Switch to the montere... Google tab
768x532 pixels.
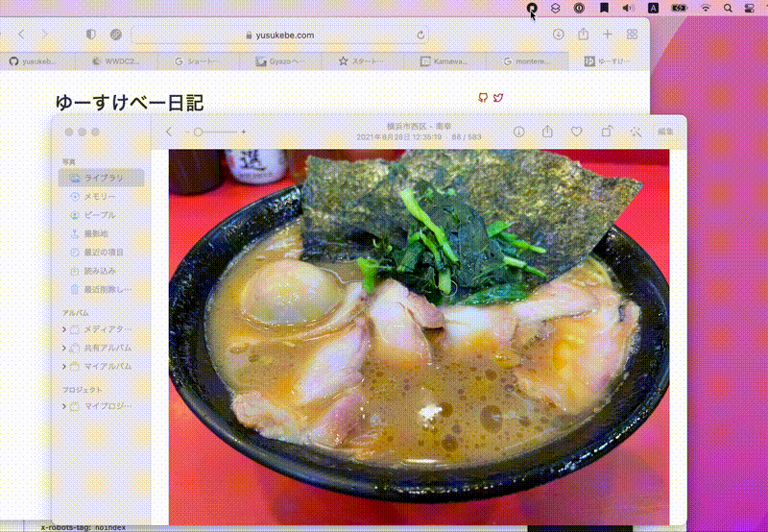click(x=527, y=61)
